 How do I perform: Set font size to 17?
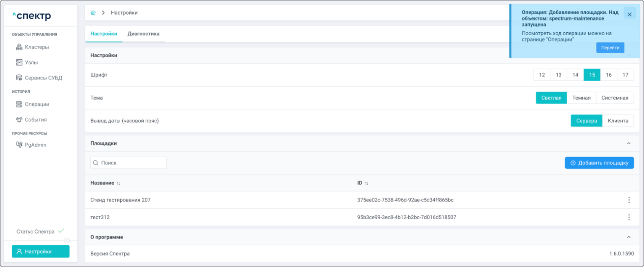(x=625, y=75)
